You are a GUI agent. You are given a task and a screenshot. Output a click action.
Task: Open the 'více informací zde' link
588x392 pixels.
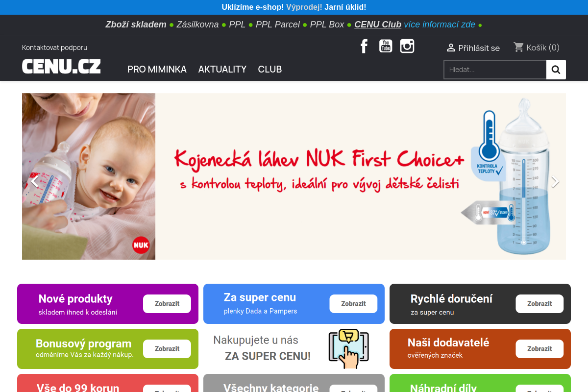tap(440, 24)
